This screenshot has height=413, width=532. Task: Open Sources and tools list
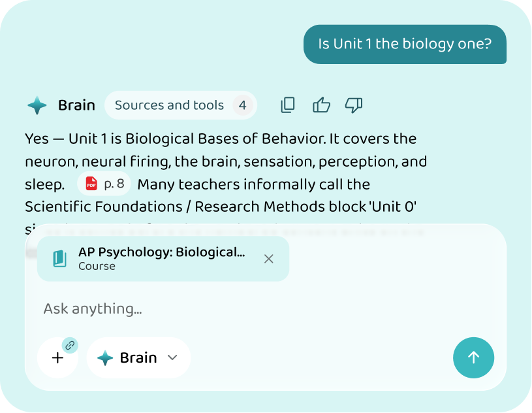[181, 105]
